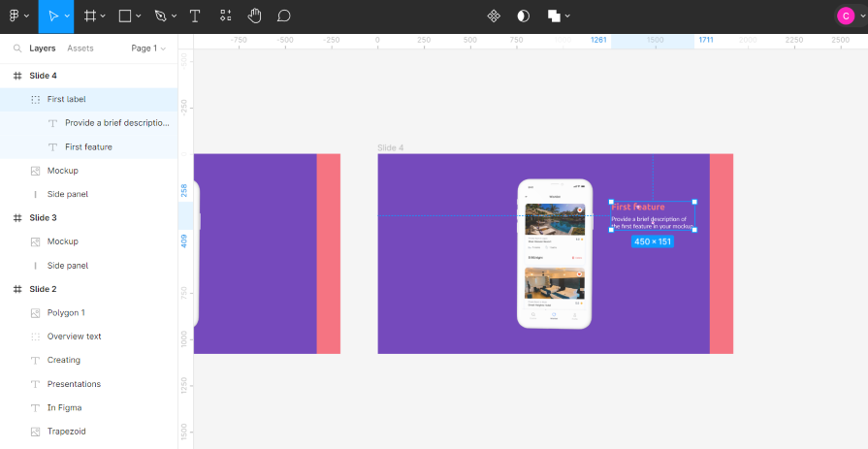Open the Resources tool
The image size is (868, 449).
coord(225,16)
